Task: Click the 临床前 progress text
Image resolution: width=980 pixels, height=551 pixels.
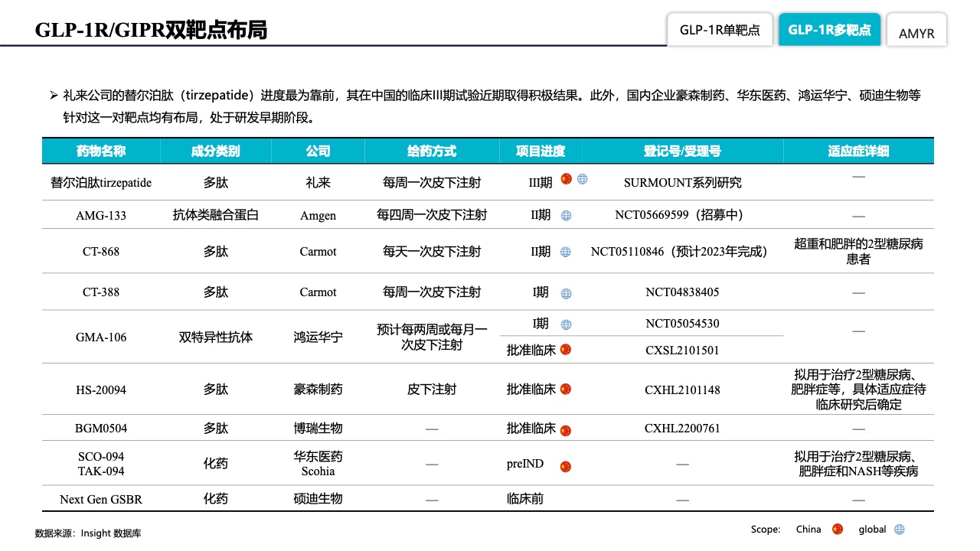Action: (x=525, y=499)
